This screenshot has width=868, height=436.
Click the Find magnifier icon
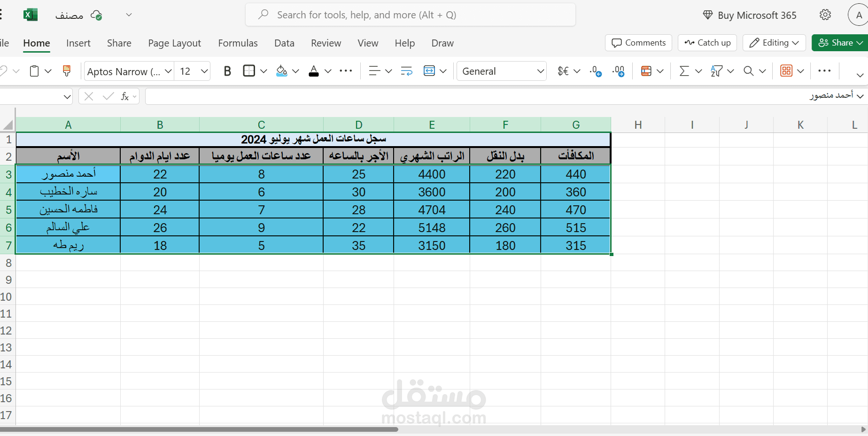(x=749, y=71)
